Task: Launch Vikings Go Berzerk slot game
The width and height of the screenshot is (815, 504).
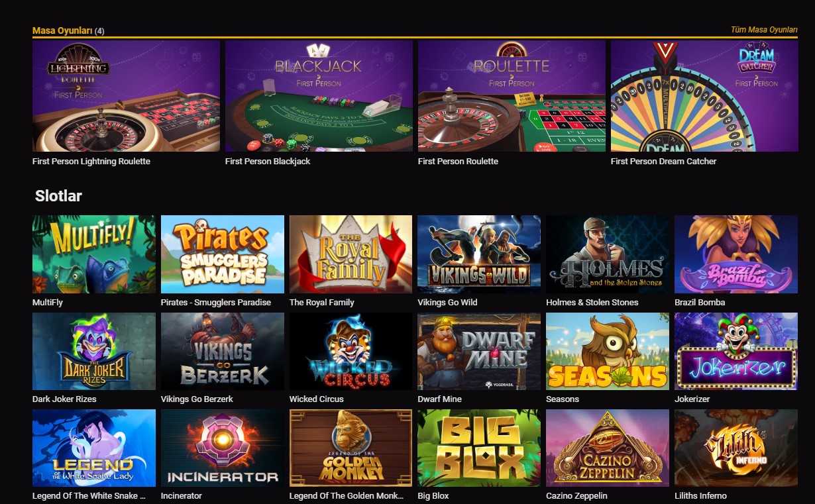Action: (x=223, y=351)
